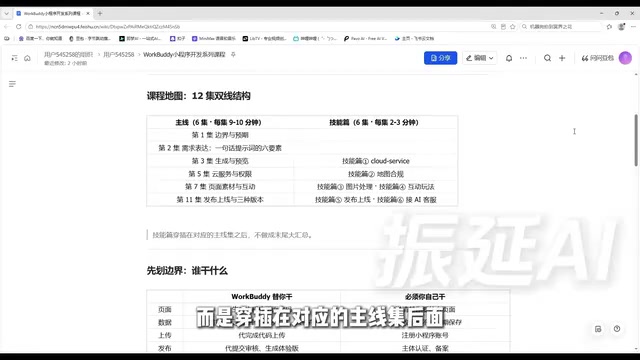Open the first breadcrumb 用户545258的知识库
Viewport: 640px width, 360px height.
[x=69, y=54]
